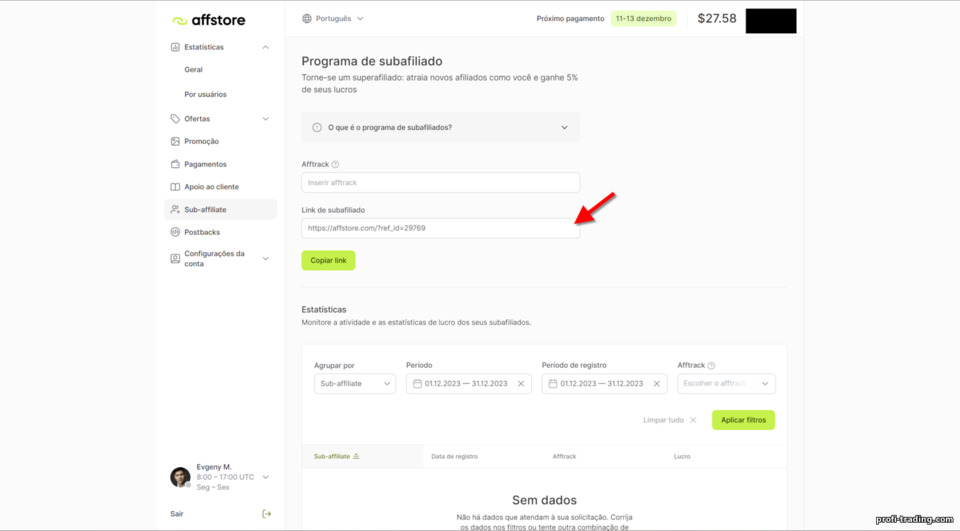This screenshot has width=960, height=531.
Task: Click the calendar icon in Período field
Action: (417, 383)
